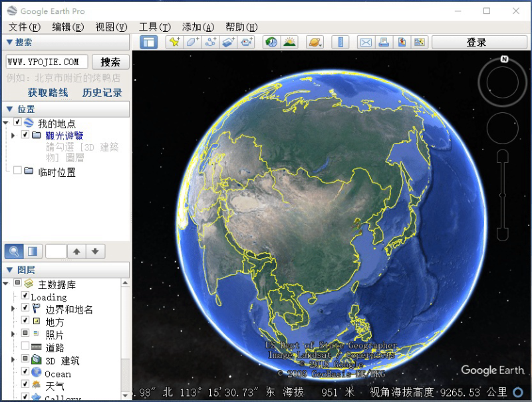Image resolution: width=532 pixels, height=402 pixels.
Task: Open the 工具(T) menu
Action: (154, 27)
